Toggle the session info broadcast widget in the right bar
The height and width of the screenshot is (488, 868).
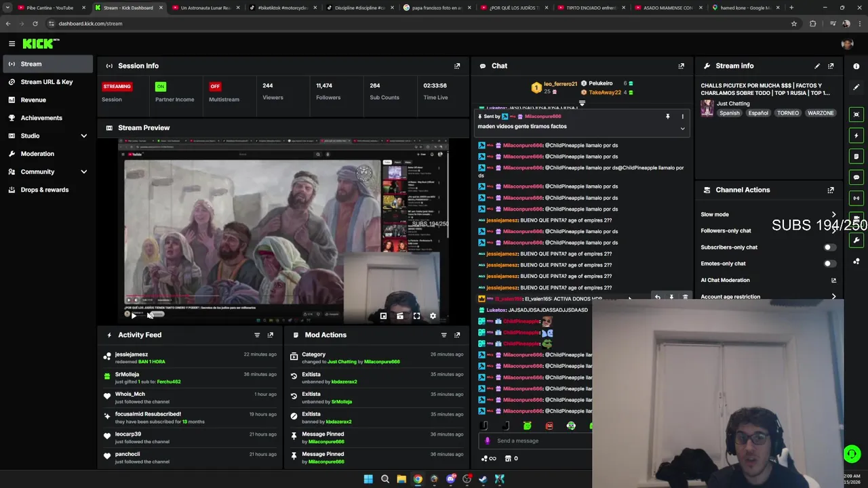pyautogui.click(x=856, y=199)
